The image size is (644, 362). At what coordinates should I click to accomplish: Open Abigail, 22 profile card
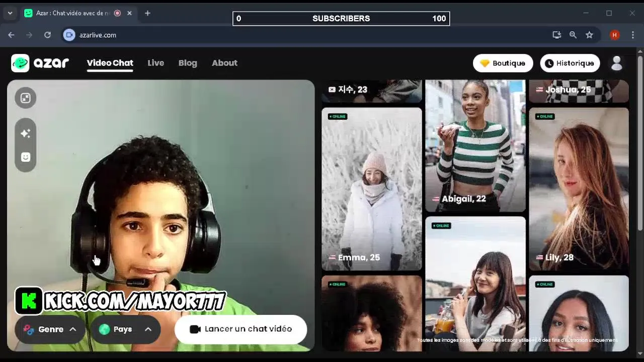click(475, 146)
